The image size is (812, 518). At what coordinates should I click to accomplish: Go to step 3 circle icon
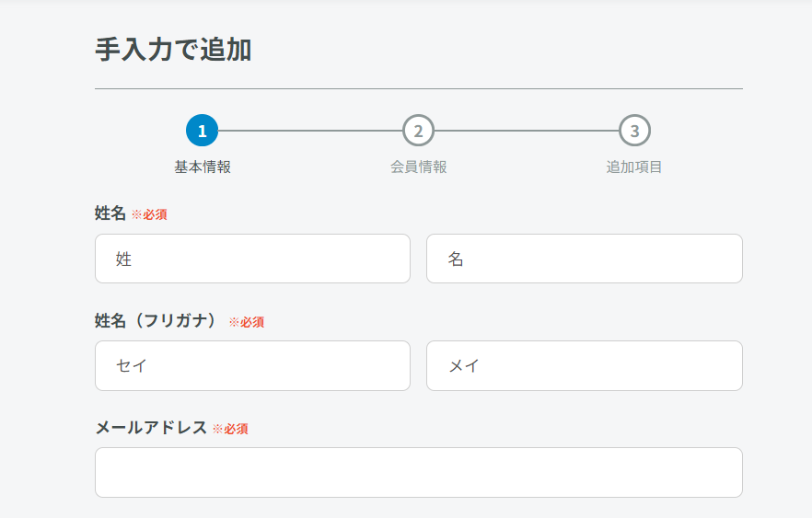(634, 131)
